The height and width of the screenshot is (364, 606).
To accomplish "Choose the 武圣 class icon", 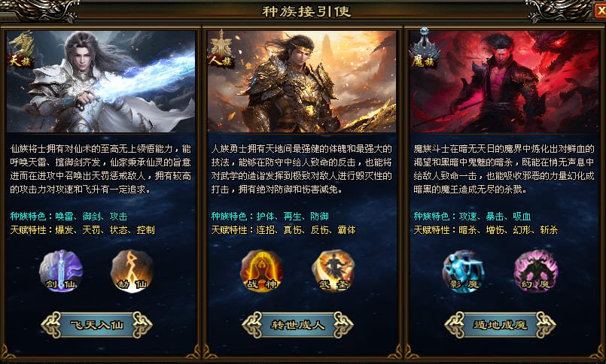I will [333, 271].
